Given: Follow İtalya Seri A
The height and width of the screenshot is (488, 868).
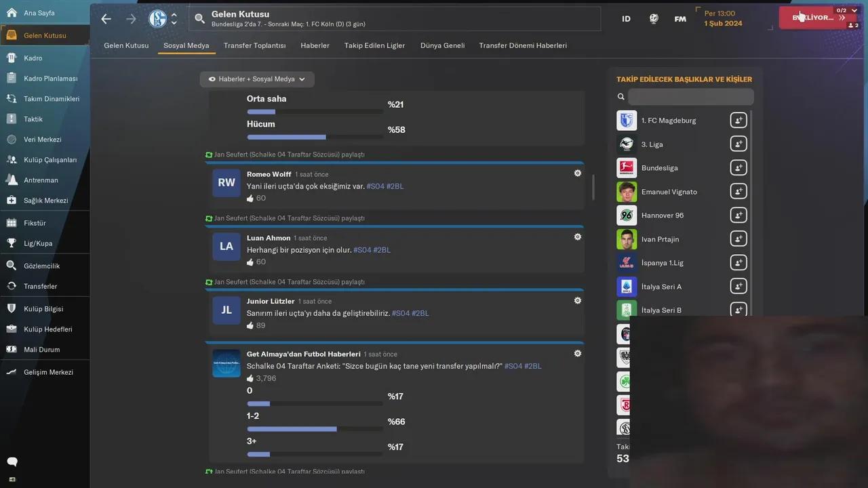Looking at the screenshot, I should coord(738,286).
